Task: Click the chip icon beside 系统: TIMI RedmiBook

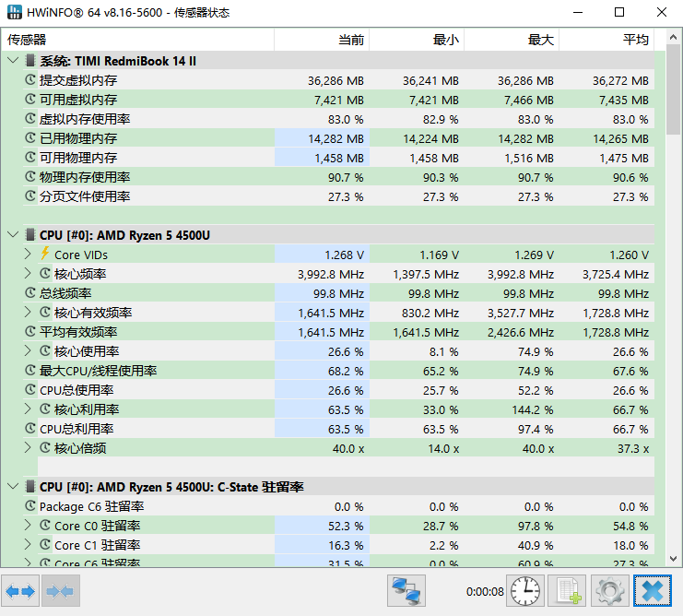Action: (30, 61)
